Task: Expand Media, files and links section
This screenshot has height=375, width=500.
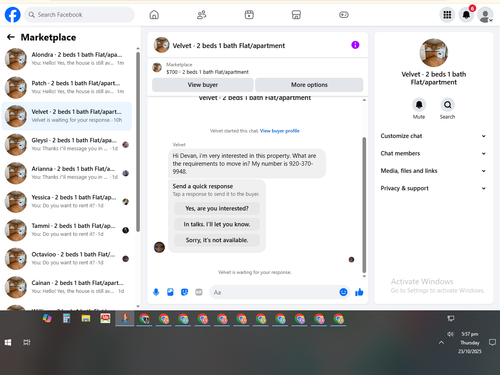Action: 433,171
